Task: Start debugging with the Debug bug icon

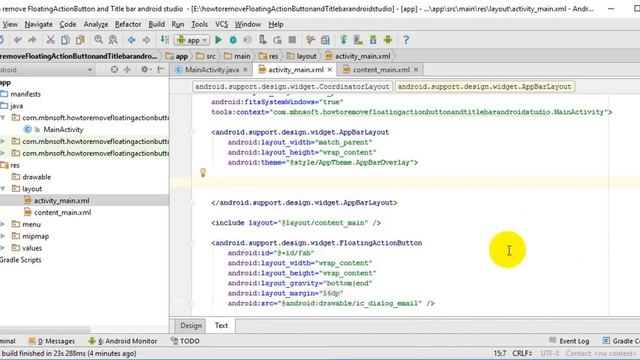Action: (233, 40)
